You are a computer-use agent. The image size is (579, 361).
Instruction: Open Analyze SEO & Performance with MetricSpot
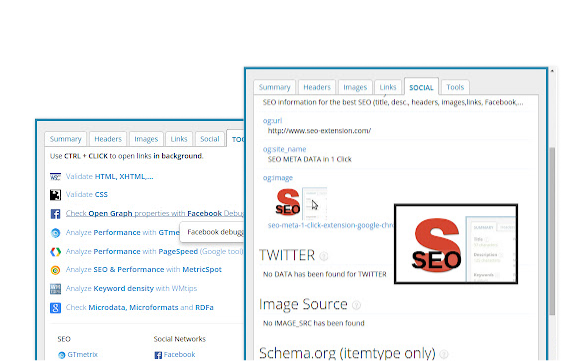144,269
